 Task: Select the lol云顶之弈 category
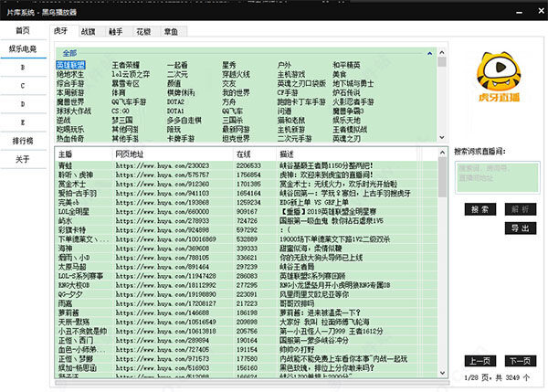click(131, 74)
